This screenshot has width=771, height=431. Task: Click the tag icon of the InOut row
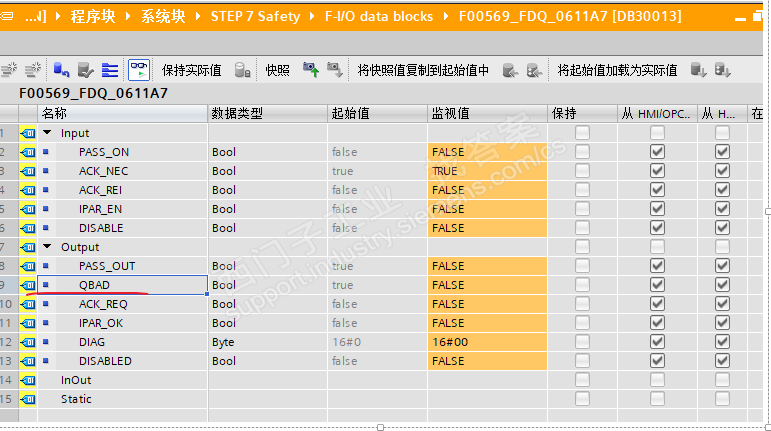point(28,380)
